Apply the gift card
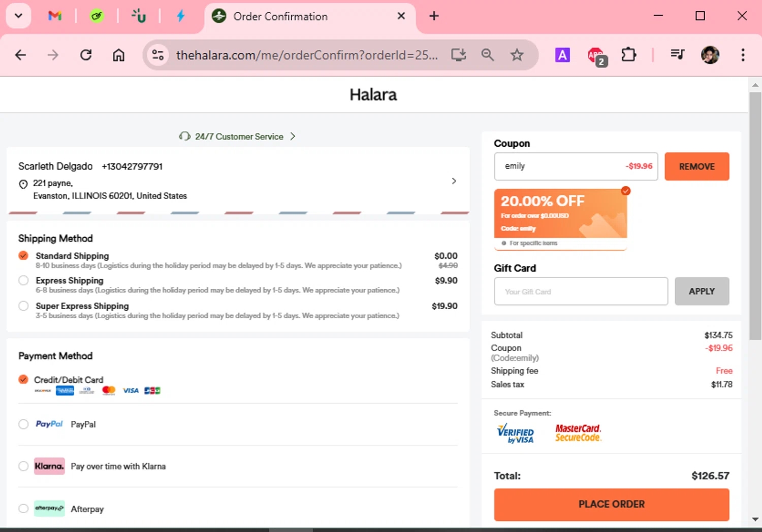This screenshot has height=532, width=762. [702, 291]
